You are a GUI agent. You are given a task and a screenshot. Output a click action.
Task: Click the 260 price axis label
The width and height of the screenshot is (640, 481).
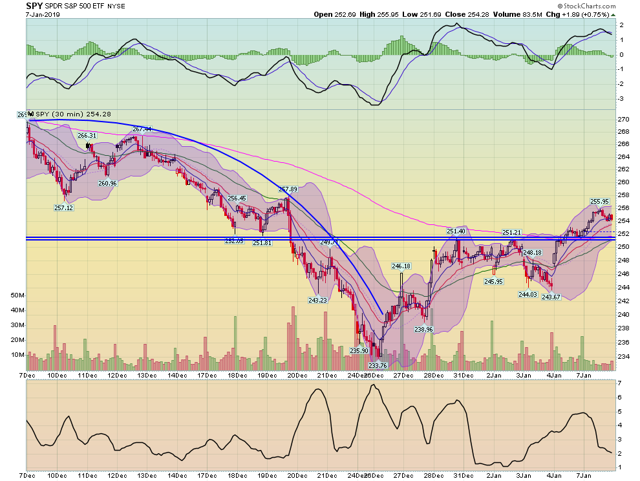[x=623, y=182]
